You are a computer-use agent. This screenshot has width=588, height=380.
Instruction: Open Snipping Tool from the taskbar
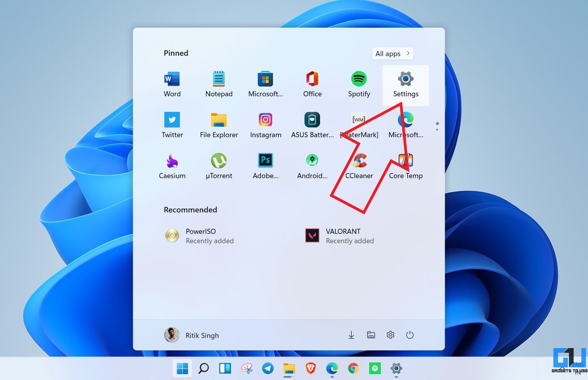pyautogui.click(x=246, y=368)
